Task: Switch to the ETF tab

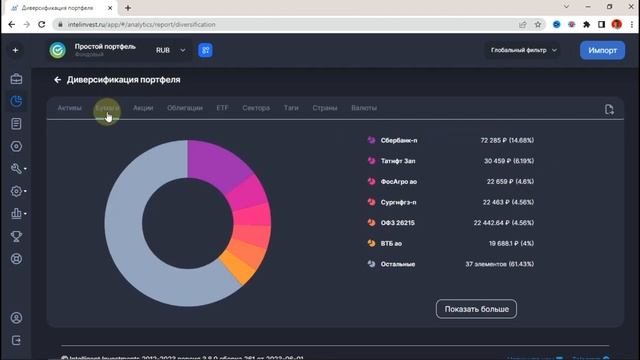Action: pyautogui.click(x=222, y=108)
